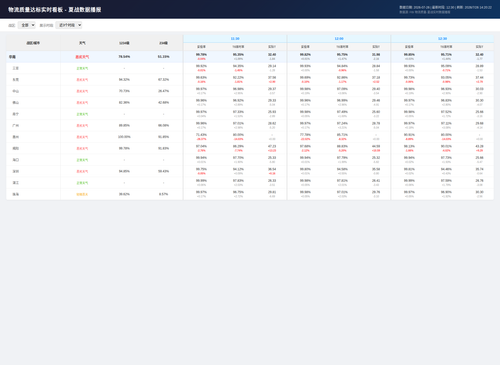This screenshot has width=500, height=365.
Task: Click green 正常天气 label in 三亚 row
Action: coord(82,68)
